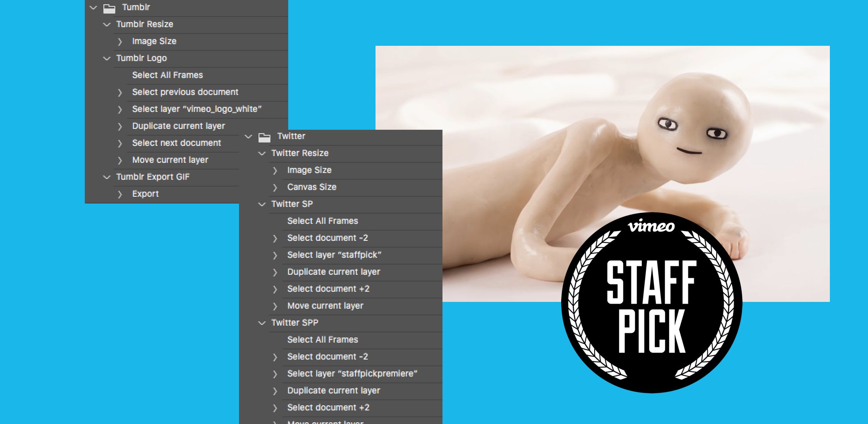Click the Vimeo Staff Pick badge

click(x=652, y=303)
